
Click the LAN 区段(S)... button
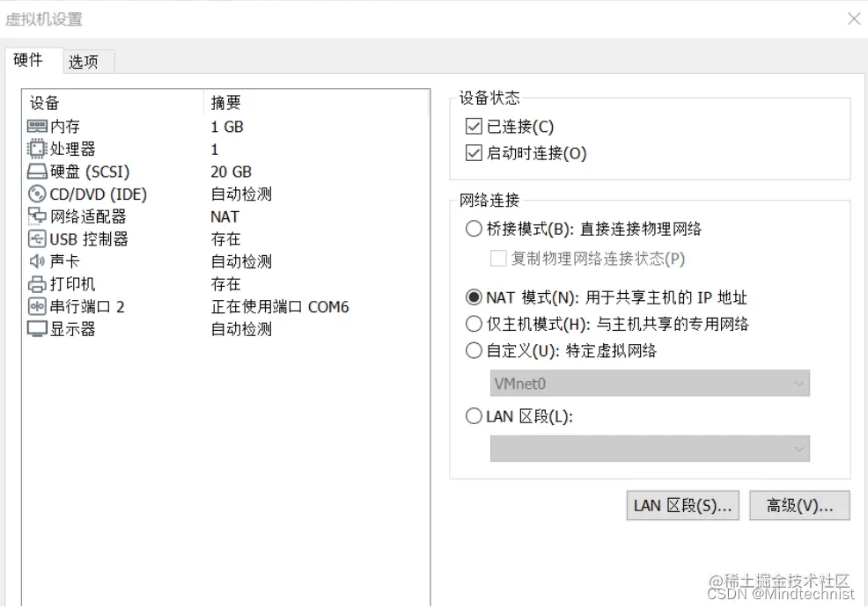(x=682, y=506)
